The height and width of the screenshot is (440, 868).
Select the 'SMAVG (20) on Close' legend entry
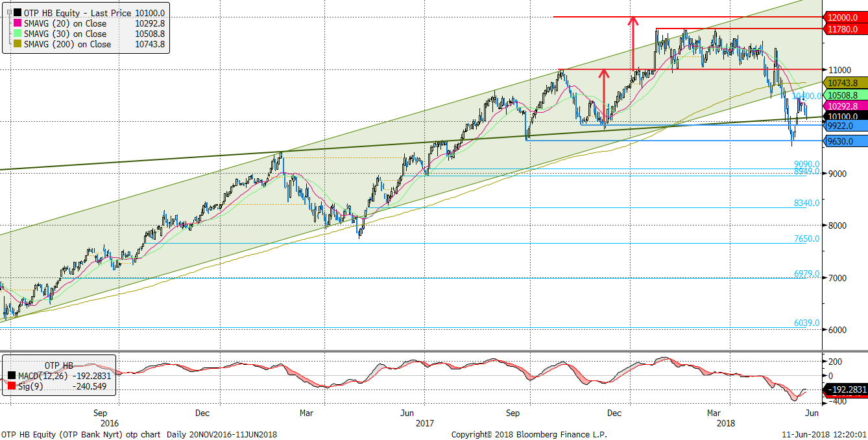[65, 23]
